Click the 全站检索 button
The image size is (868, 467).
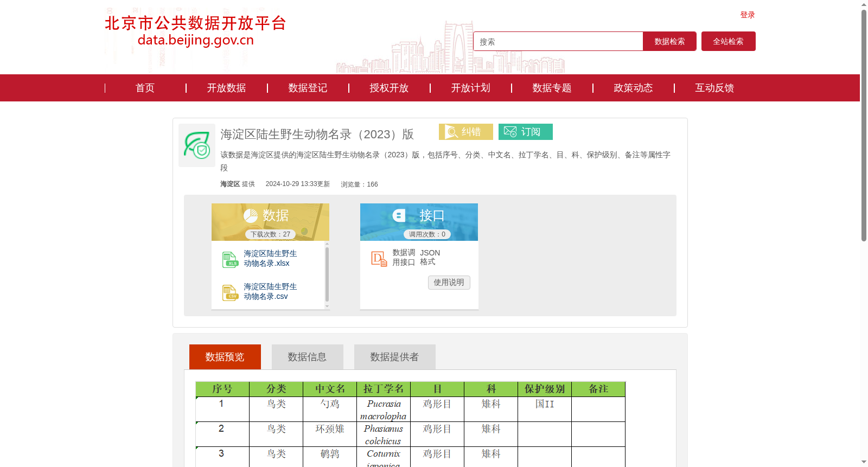729,41
